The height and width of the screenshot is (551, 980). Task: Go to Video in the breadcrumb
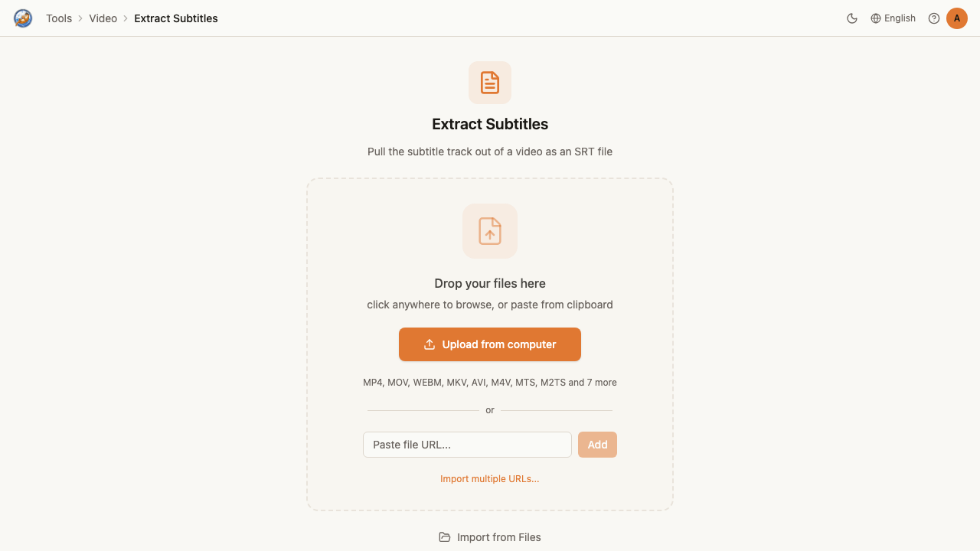[103, 18]
